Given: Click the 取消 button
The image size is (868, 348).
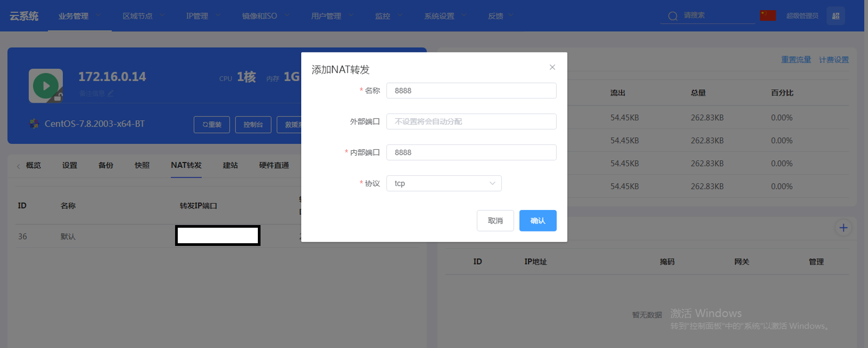Looking at the screenshot, I should (x=495, y=221).
